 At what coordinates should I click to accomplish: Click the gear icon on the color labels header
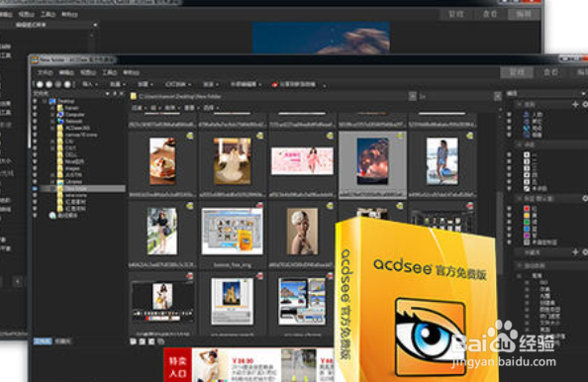585,198
